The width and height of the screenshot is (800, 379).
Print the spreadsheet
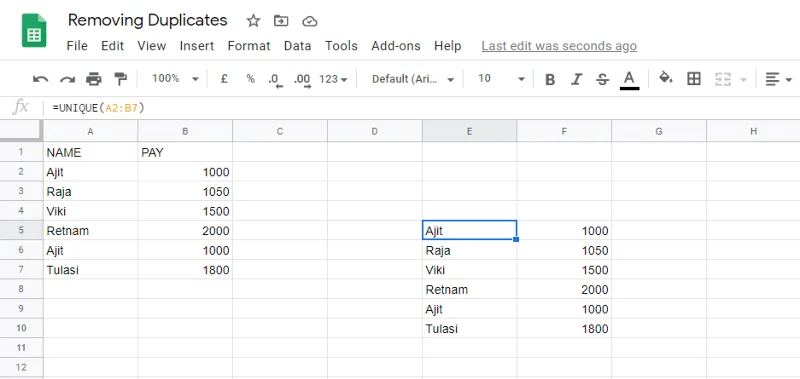94,79
